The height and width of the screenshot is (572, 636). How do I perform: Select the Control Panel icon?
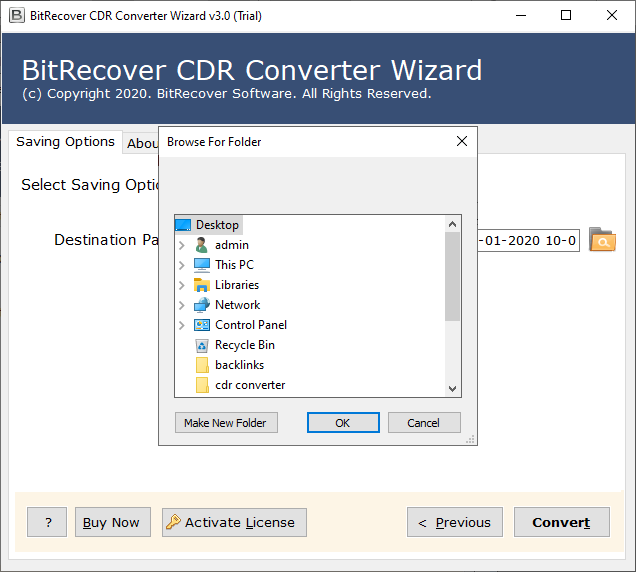[202, 325]
